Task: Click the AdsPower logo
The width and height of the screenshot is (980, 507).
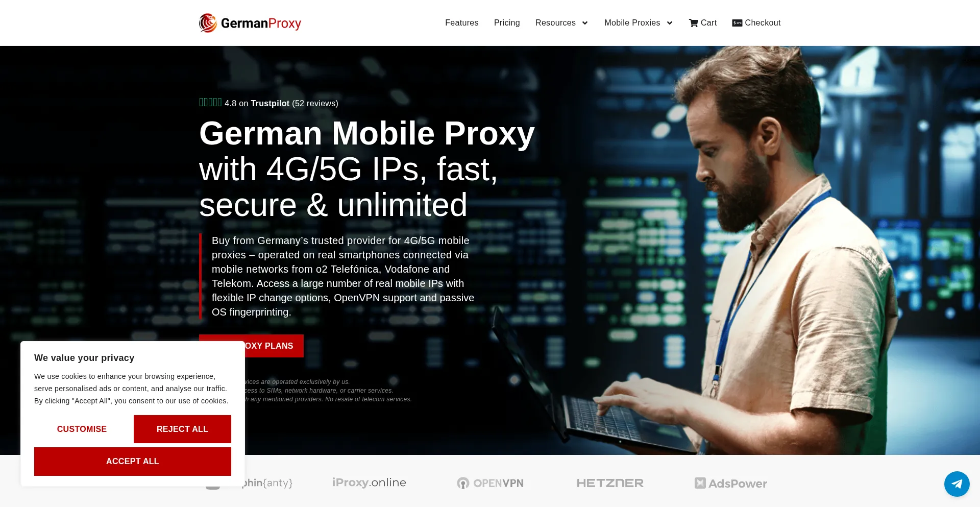Action: (730, 483)
